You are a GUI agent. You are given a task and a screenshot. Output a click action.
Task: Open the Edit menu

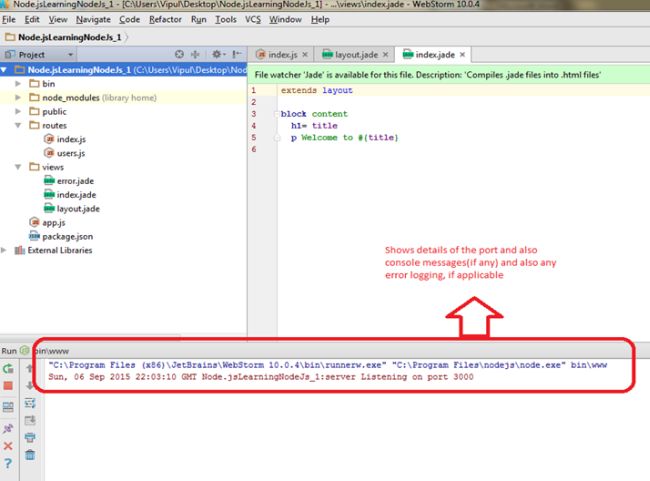[32, 19]
